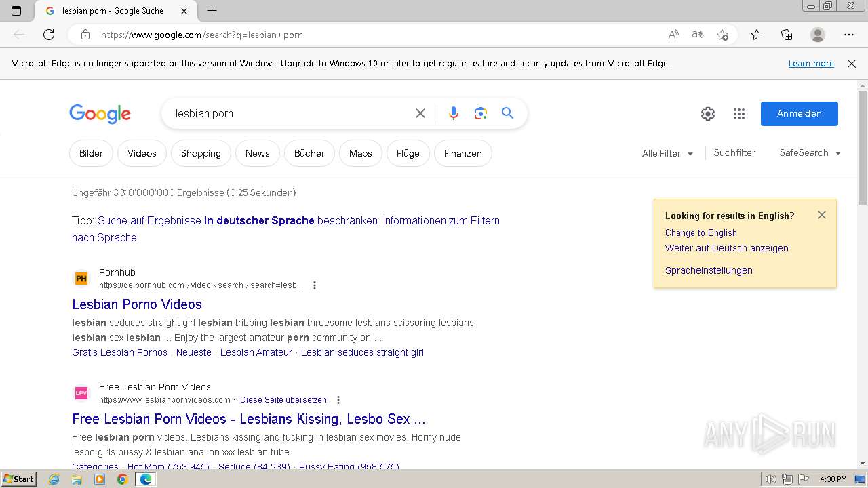868x488 pixels.
Task: Add this page to favorites star icon
Action: [722, 35]
